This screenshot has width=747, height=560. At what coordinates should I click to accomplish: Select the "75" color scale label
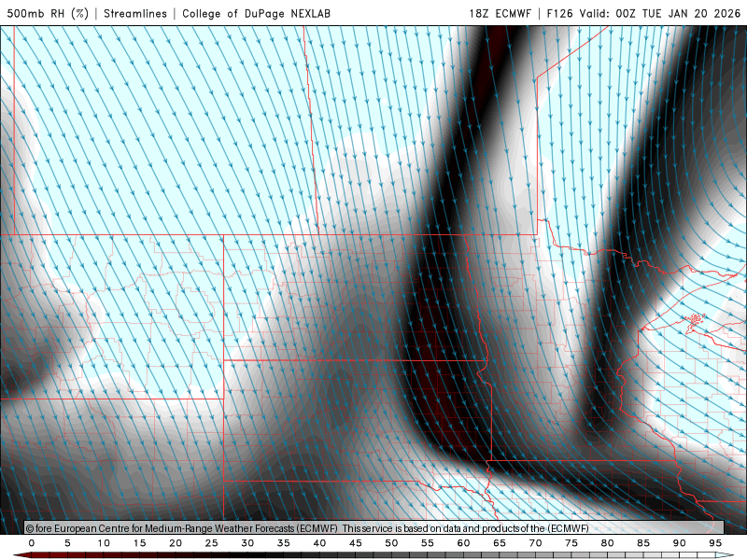tap(571, 543)
